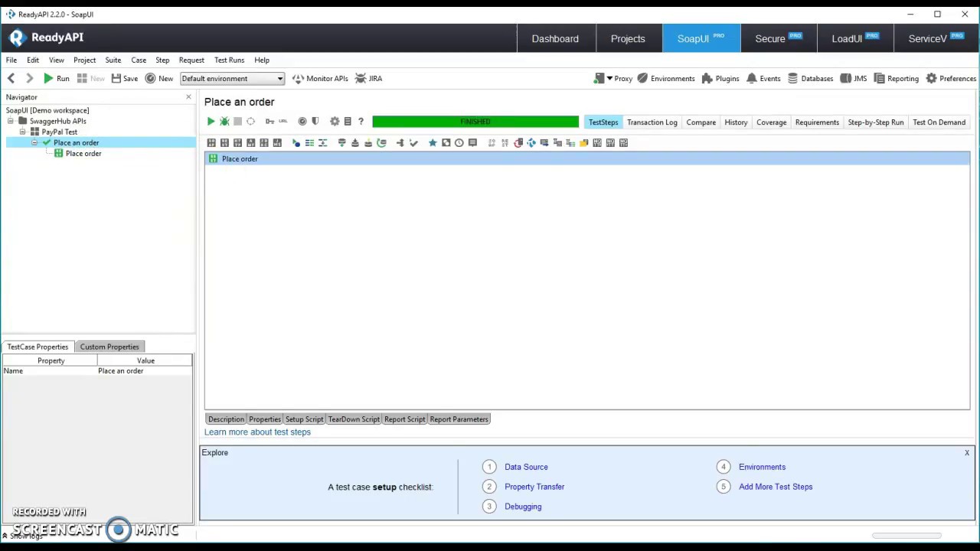Select the Custom Properties tab
Viewport: 980px width, 551px height.
tap(109, 347)
